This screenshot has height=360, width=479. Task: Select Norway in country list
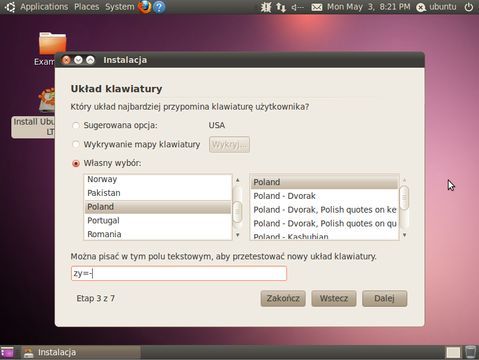click(158, 179)
